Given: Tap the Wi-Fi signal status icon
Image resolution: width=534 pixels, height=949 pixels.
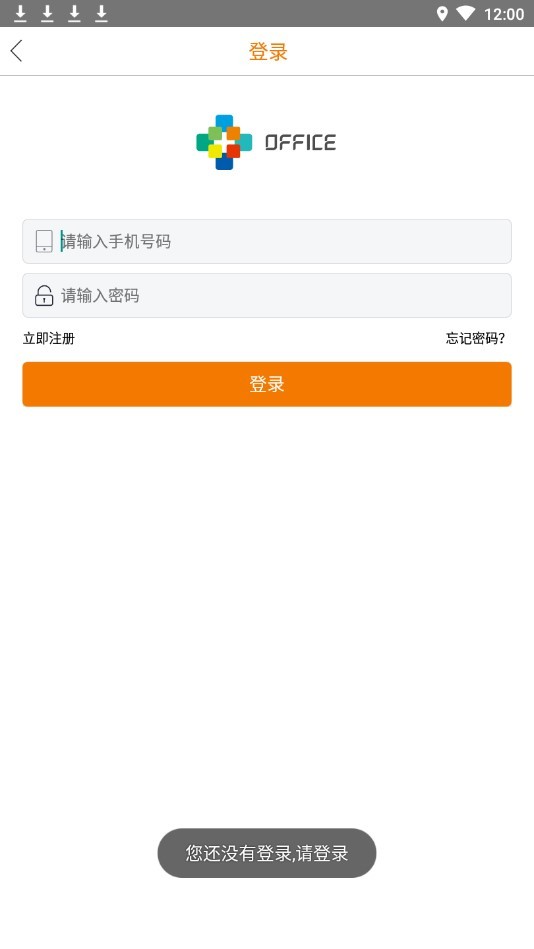Looking at the screenshot, I should 466,14.
